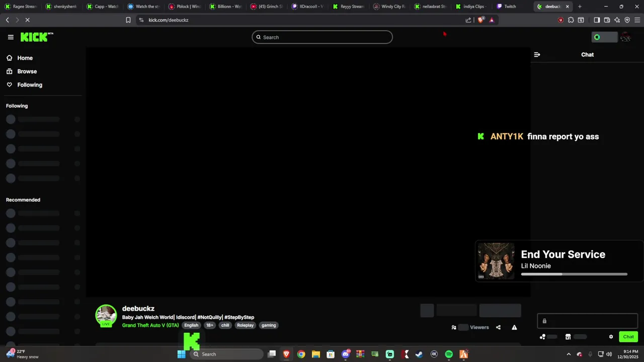Click the green Kick logo
Image resolution: width=644 pixels, height=362 pixels.
pos(37,37)
